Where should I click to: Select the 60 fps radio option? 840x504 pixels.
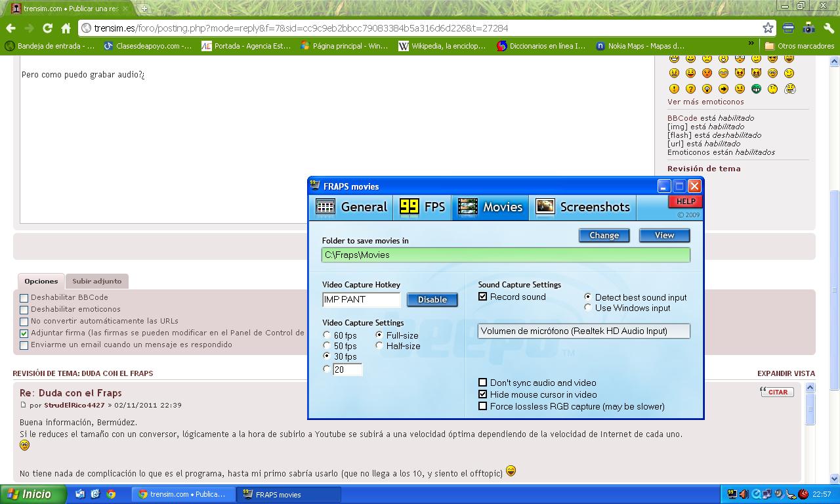coord(327,335)
